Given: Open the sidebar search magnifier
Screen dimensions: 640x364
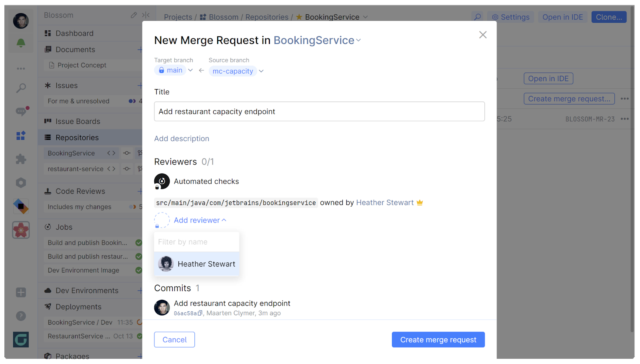Looking at the screenshot, I should (21, 88).
